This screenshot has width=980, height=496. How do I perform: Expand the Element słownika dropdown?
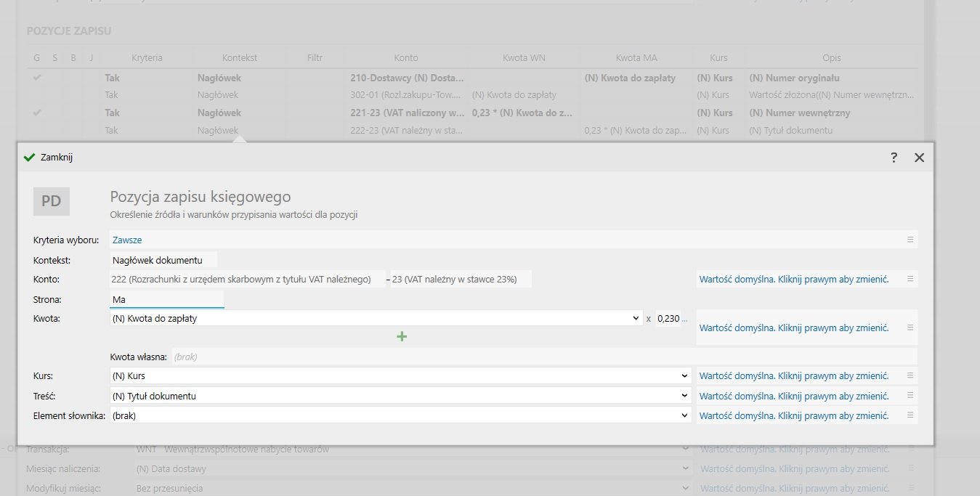pos(684,415)
